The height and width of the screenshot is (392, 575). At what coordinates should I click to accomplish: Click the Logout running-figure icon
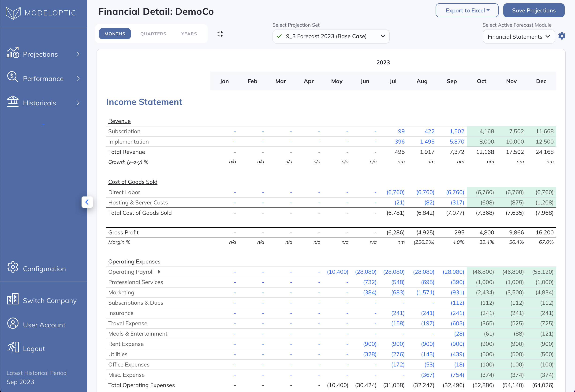click(13, 347)
